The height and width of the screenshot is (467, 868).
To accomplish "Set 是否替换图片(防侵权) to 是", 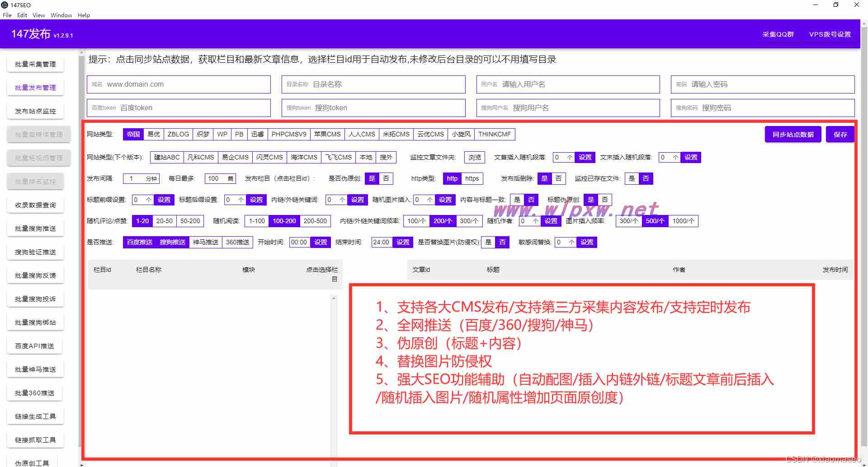I will tap(488, 242).
